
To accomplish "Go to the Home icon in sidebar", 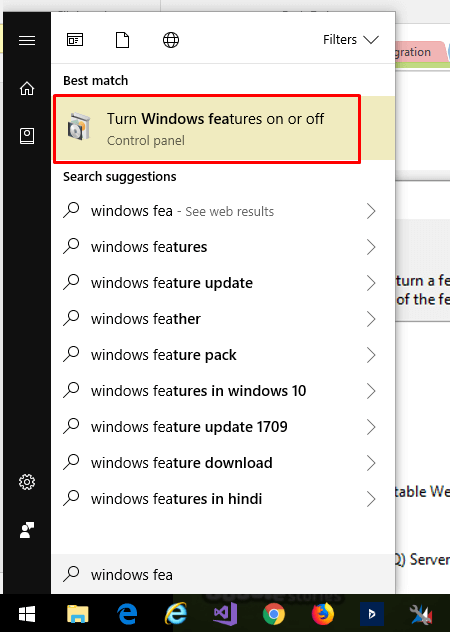I will (x=27, y=88).
